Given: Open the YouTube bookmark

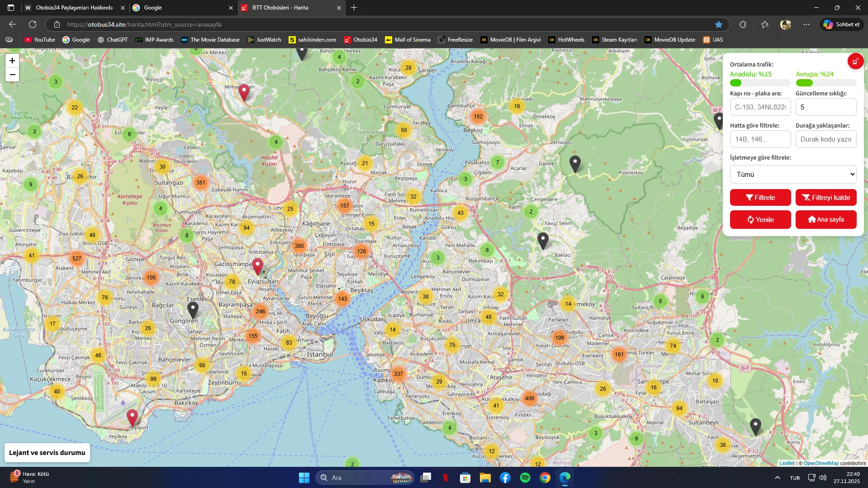Looking at the screenshot, I should click(40, 40).
